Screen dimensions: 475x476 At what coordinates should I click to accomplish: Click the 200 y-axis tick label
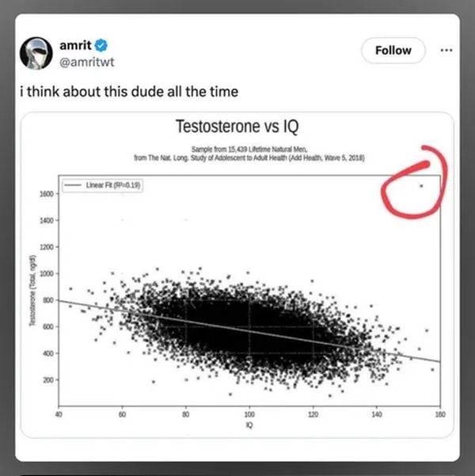point(48,379)
